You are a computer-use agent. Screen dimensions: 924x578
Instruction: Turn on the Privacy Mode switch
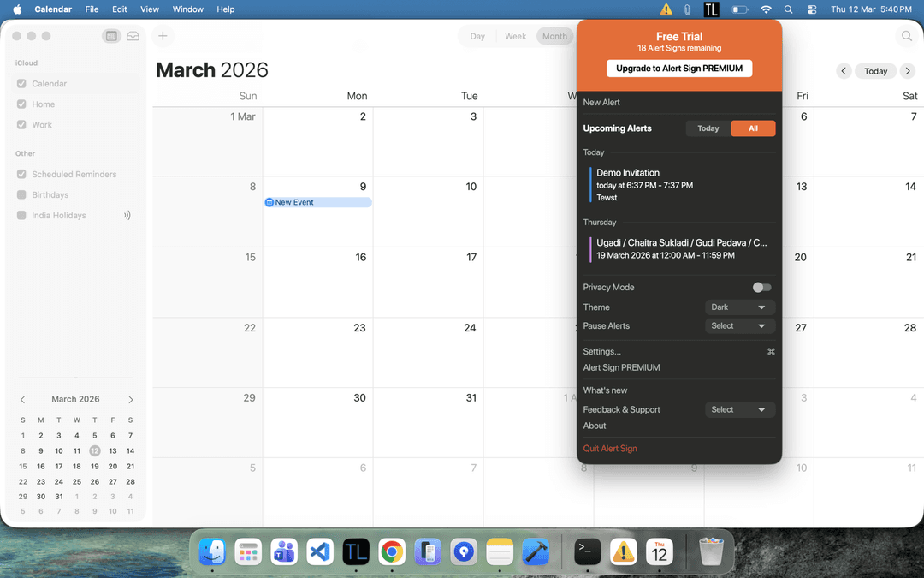[762, 287]
